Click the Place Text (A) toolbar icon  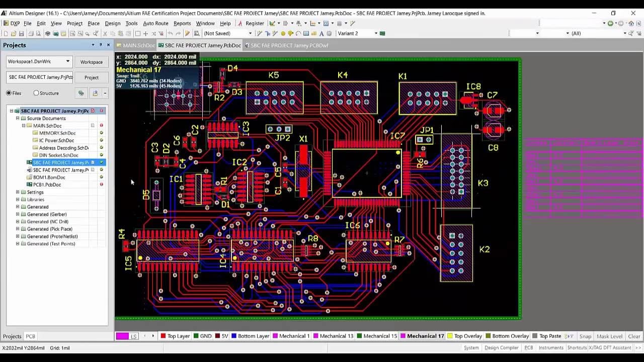(x=321, y=33)
